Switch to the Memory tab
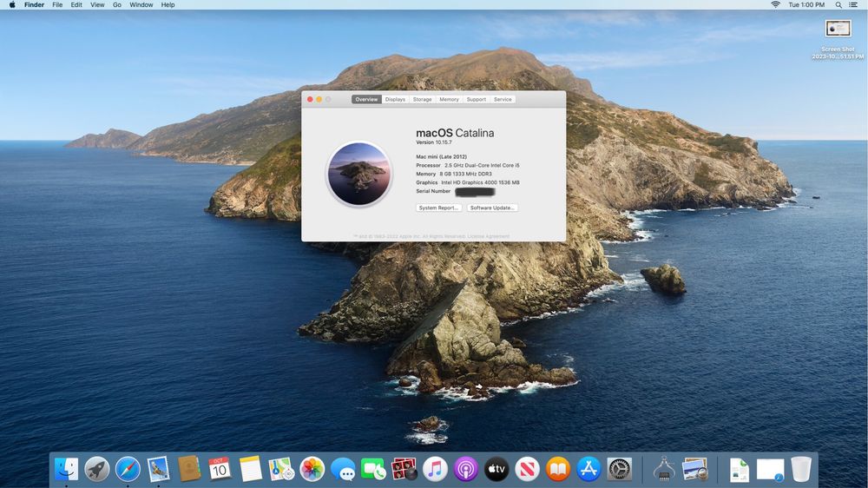The image size is (868, 488). coord(449,99)
